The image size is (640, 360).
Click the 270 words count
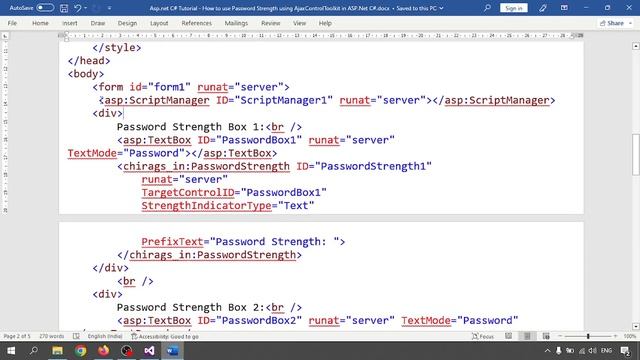coord(51,336)
